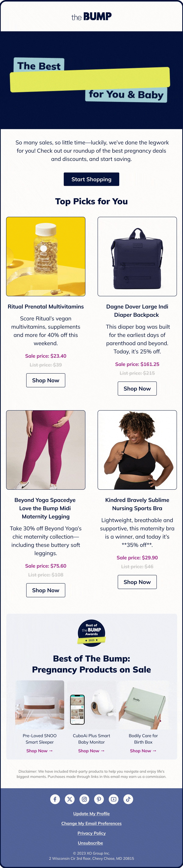This screenshot has height=868, width=183.
Task: Click Shop Now under SNOO Smart Sleeper
Action: coord(40,751)
